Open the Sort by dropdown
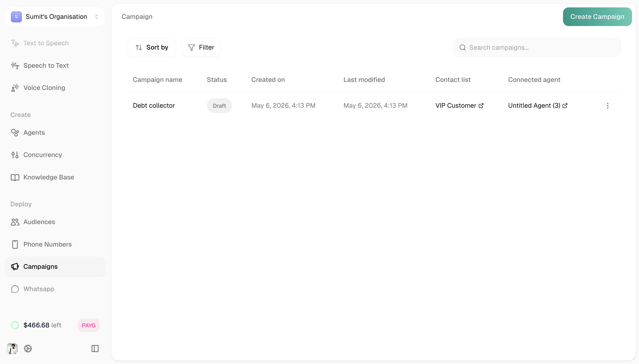The height and width of the screenshot is (364, 639). coord(152,47)
